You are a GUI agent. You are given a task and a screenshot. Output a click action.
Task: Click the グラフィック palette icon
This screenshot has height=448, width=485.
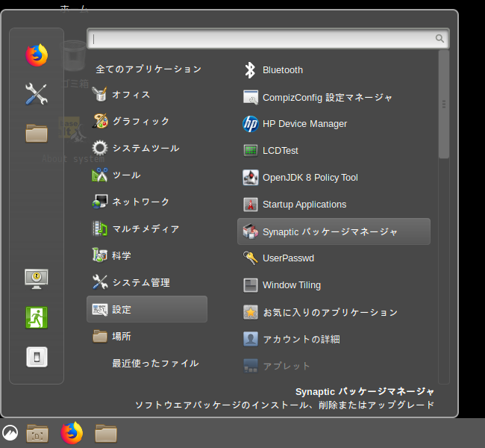coord(100,121)
